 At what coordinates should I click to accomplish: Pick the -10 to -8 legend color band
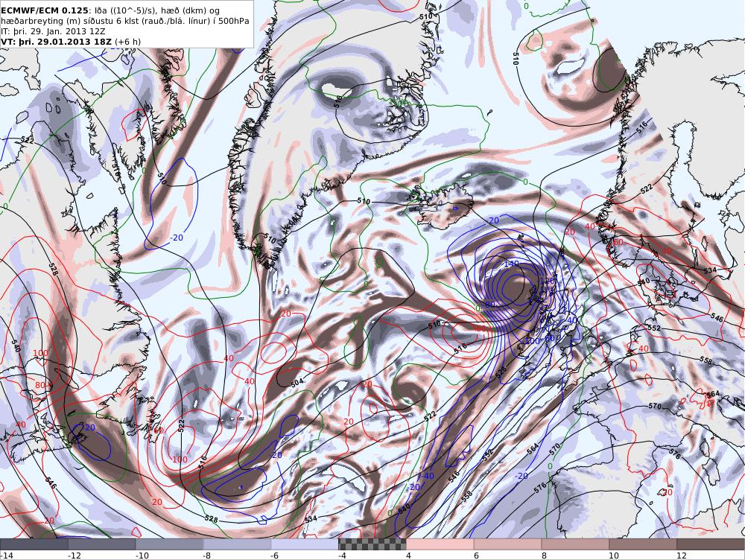170,544
